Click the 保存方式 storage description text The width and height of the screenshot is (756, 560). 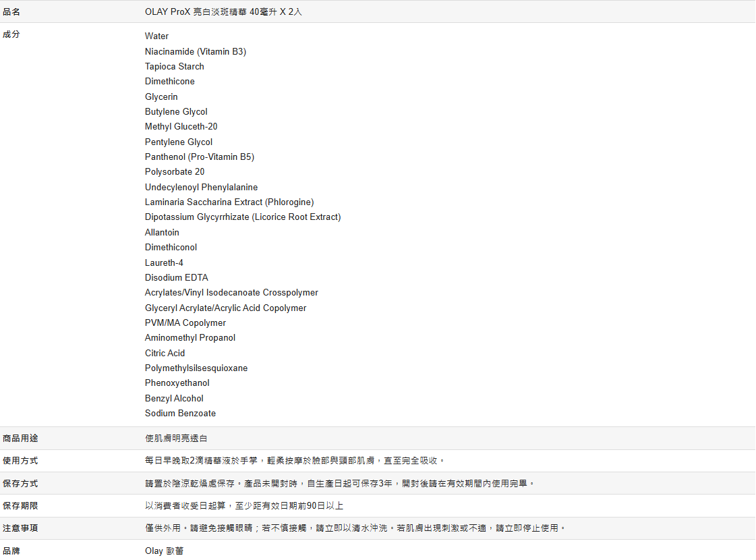340,483
